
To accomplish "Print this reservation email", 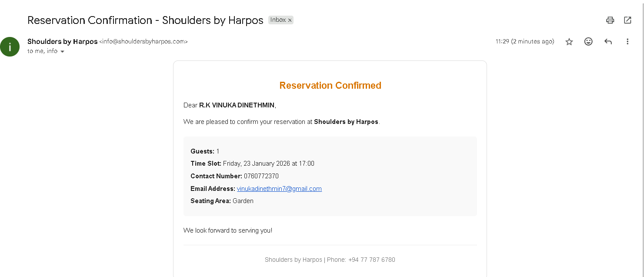I will click(x=610, y=20).
